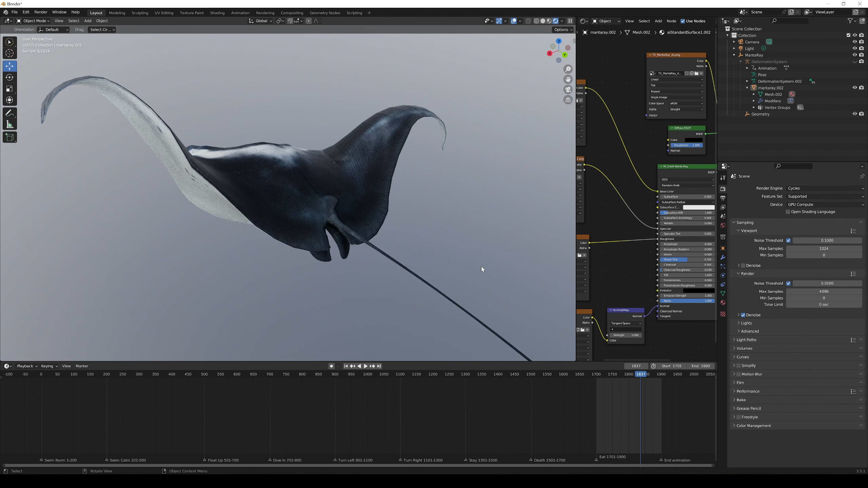Viewport: 868px width, 488px height.
Task: Open the Output properties tab
Action: tap(723, 198)
